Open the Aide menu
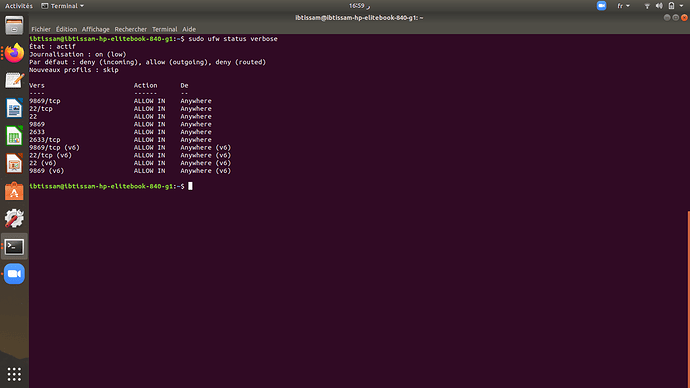The image size is (690, 388). (189, 29)
